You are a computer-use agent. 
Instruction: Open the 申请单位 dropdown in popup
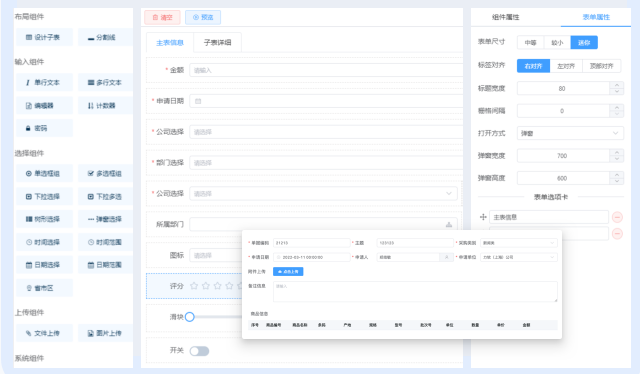518,257
